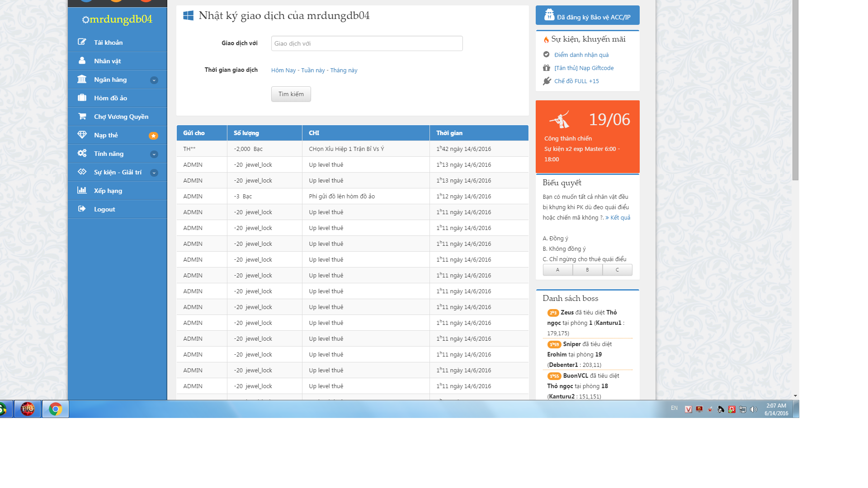Screen dimensions: 868x488
Task: Expand Sự kiện - Giải trí submenu arrow
Action: 154,173
